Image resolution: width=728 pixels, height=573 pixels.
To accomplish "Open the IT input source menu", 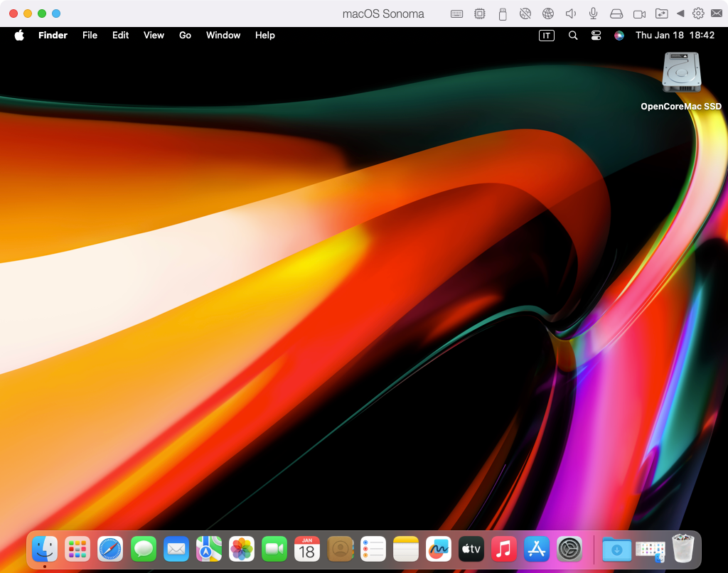I will [546, 36].
